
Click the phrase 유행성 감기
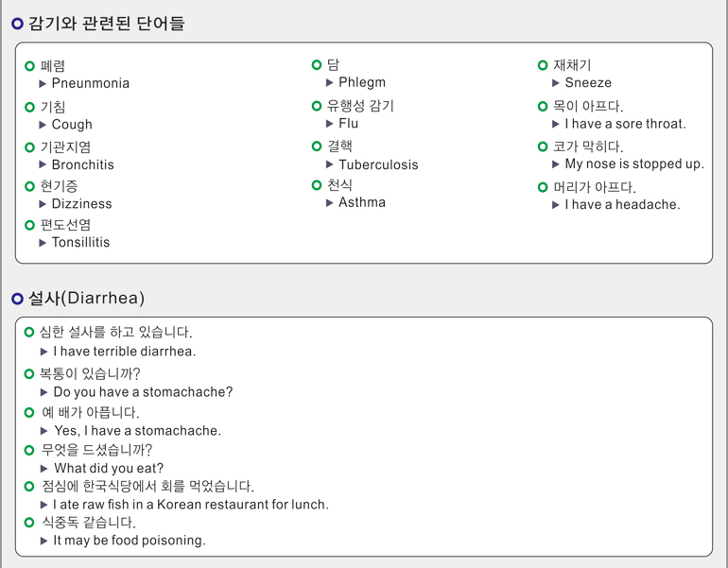point(360,106)
